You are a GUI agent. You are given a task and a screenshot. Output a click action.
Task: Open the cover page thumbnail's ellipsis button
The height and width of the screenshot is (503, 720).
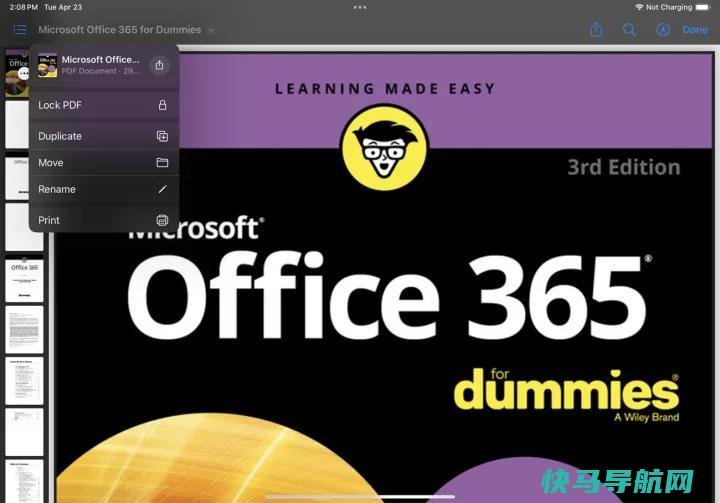(23, 74)
